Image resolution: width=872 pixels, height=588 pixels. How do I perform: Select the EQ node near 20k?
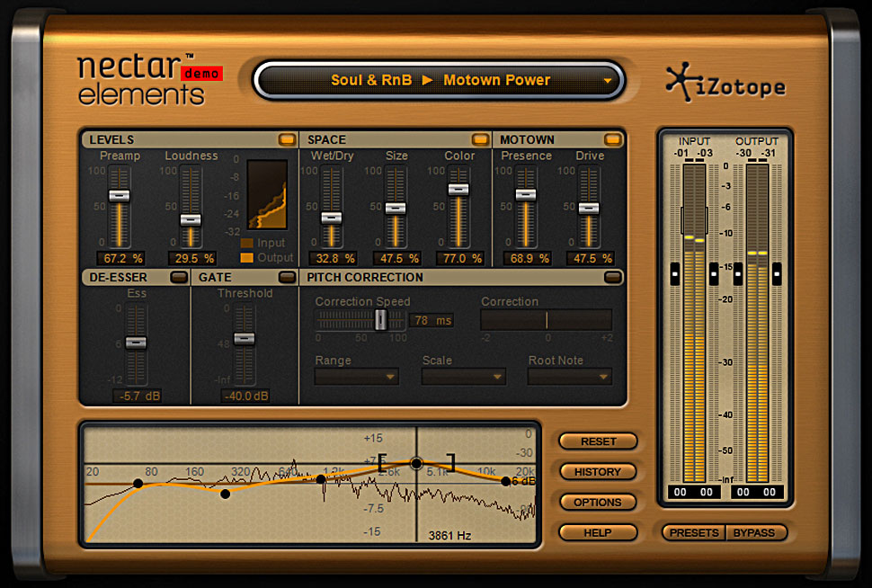[505, 481]
